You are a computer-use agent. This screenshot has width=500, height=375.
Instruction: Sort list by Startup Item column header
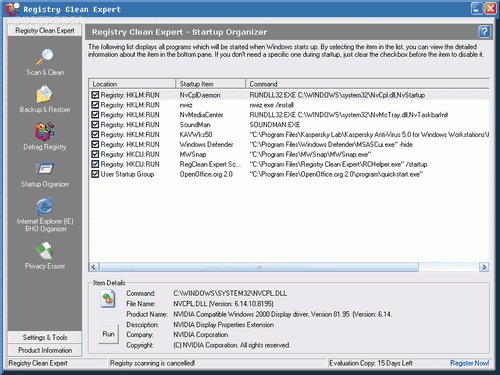[x=211, y=84]
